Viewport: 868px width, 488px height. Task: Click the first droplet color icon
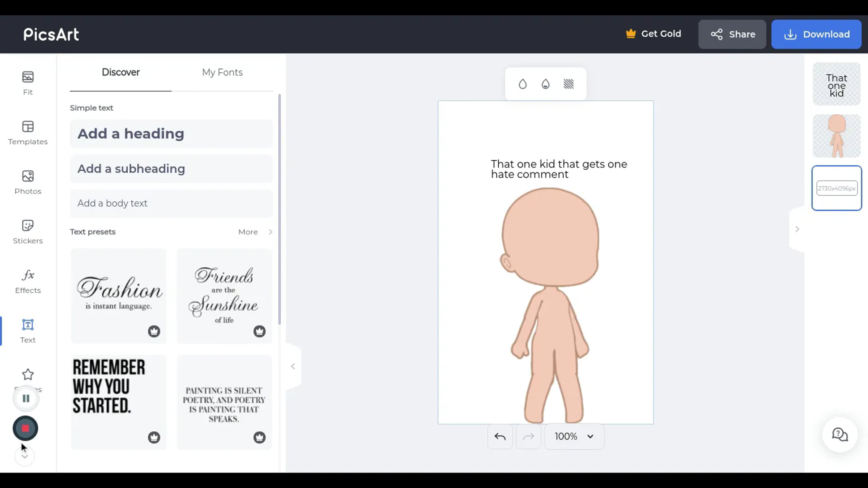522,84
